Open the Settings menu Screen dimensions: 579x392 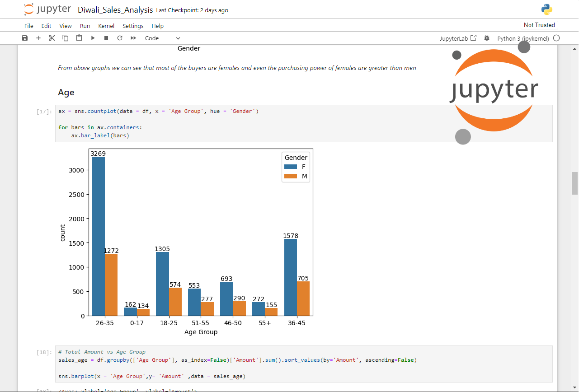133,26
